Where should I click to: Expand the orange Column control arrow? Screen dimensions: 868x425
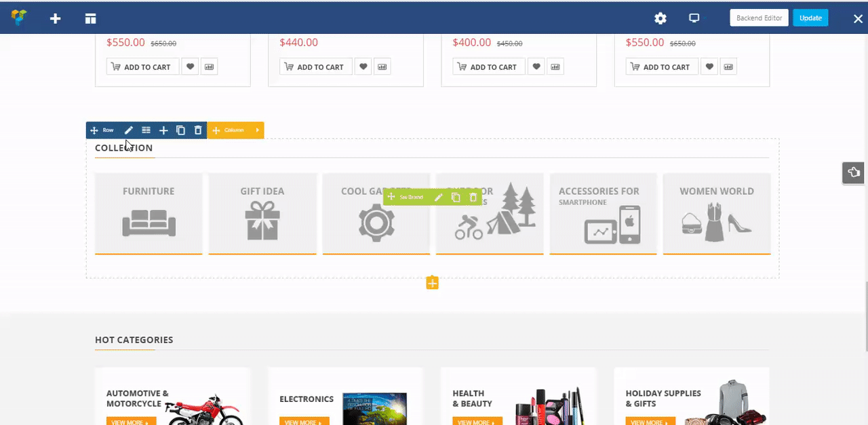point(258,130)
